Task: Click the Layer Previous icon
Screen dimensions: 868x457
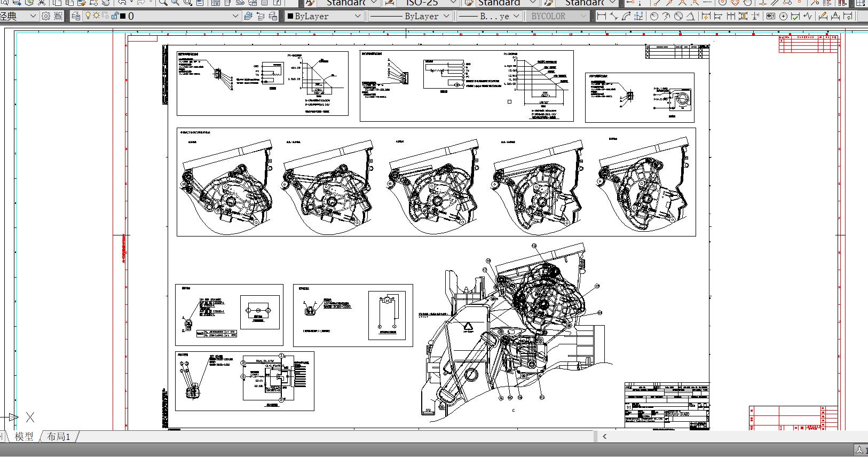Action: [x=261, y=16]
